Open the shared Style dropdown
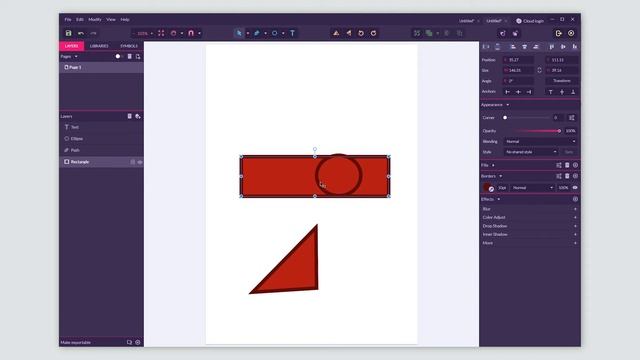This screenshot has width=640, height=360. point(531,152)
